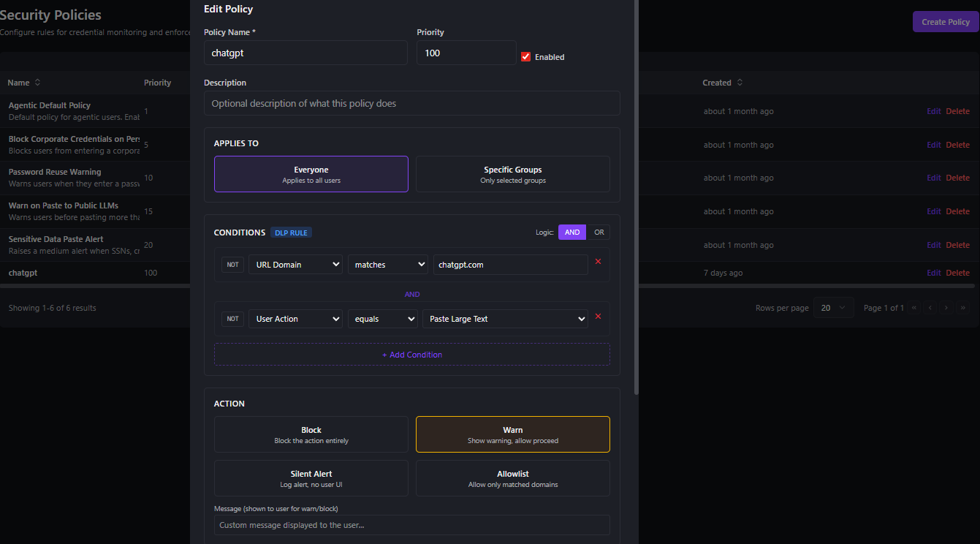Delete the Agentic Default Policy row

point(958,111)
